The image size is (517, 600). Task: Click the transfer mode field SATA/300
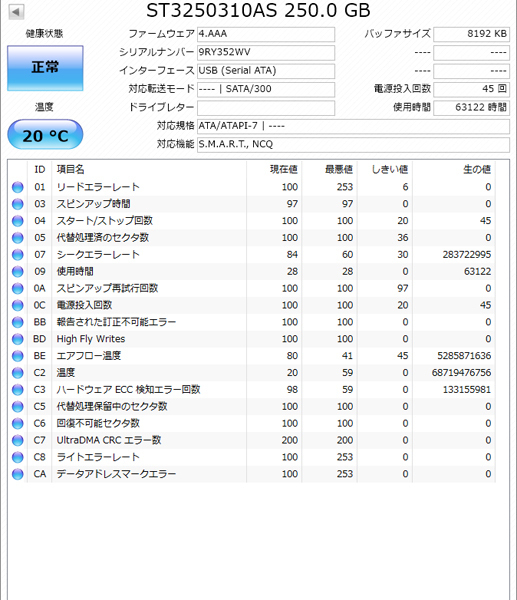(266, 89)
